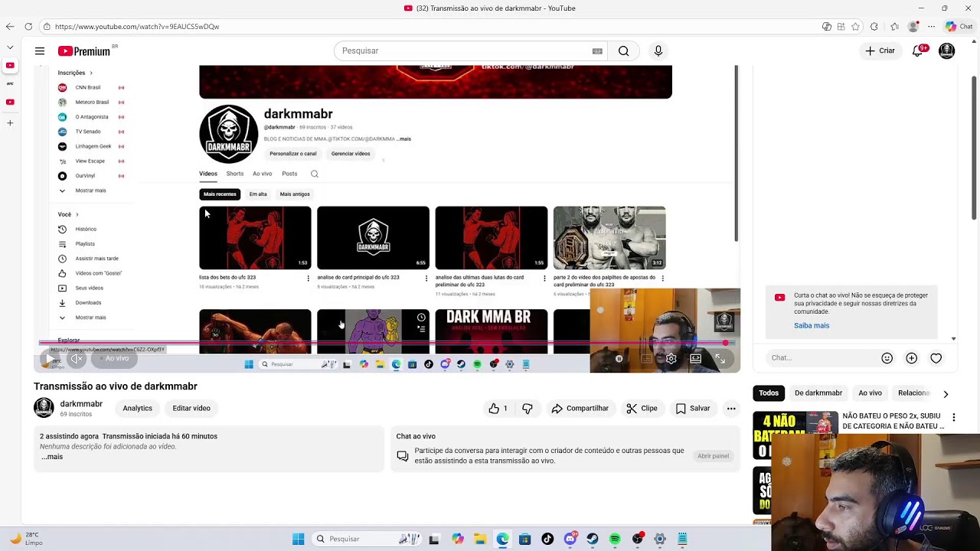Image resolution: width=980 pixels, height=551 pixels.
Task: Follow the 'Saiba mais' link in chat
Action: click(812, 326)
